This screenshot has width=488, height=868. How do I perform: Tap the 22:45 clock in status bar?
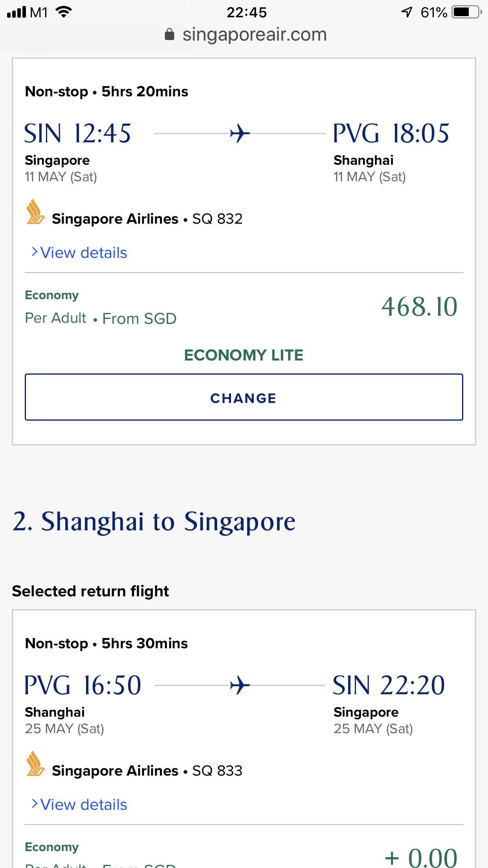pos(246,12)
